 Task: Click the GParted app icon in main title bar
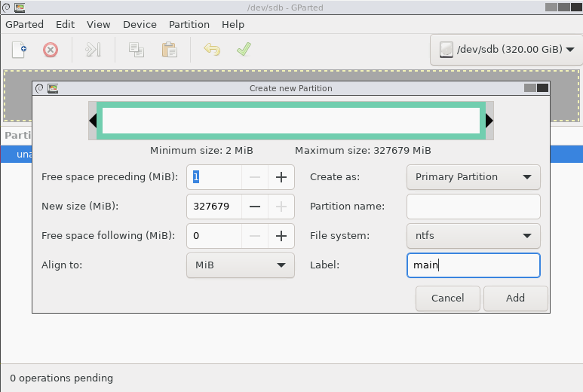pyautogui.click(x=20, y=8)
